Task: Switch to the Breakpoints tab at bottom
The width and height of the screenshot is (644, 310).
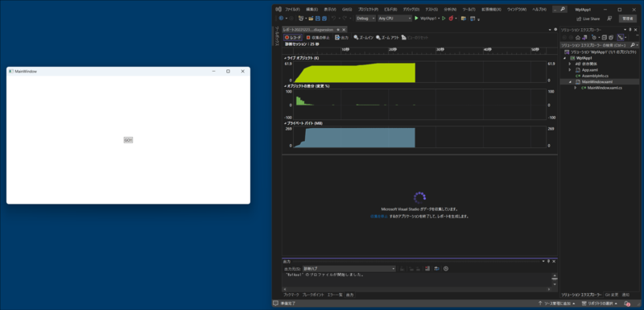Action: click(312, 295)
